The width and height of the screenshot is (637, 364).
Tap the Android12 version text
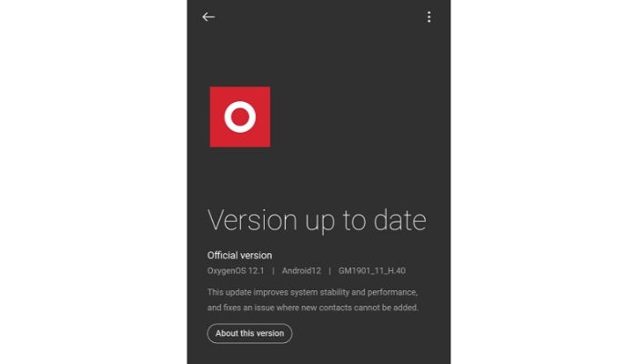coord(301,271)
